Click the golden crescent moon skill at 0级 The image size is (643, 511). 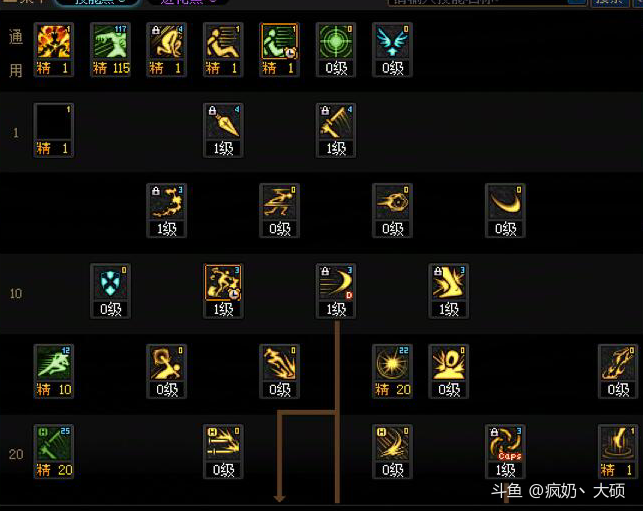pyautogui.click(x=505, y=210)
